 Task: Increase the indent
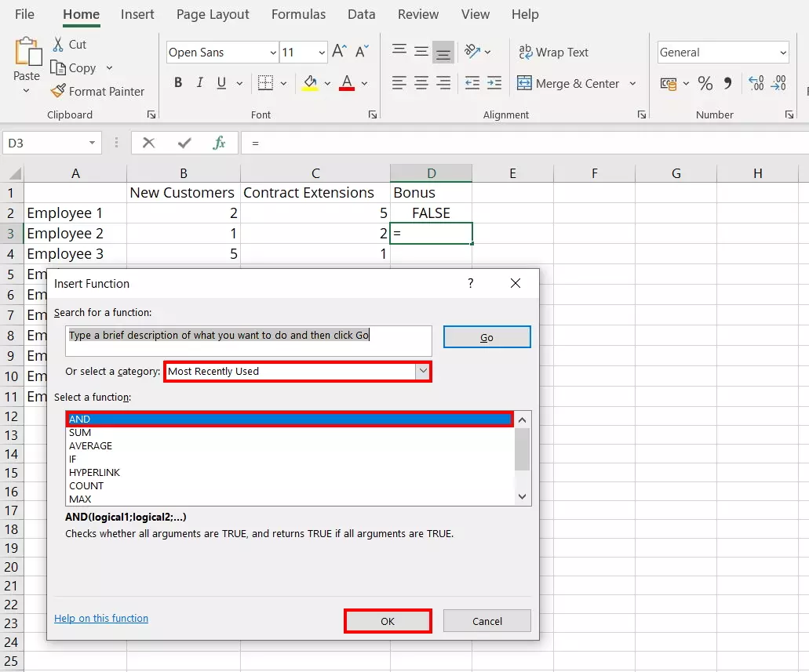494,82
